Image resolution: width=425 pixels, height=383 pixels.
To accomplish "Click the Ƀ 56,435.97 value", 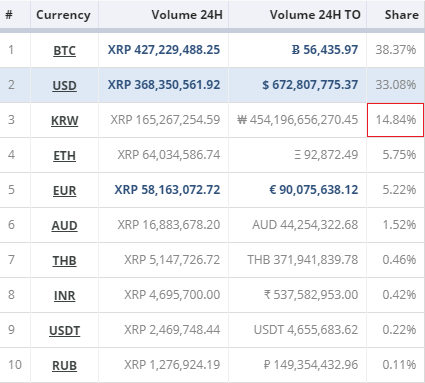I will tap(325, 50).
